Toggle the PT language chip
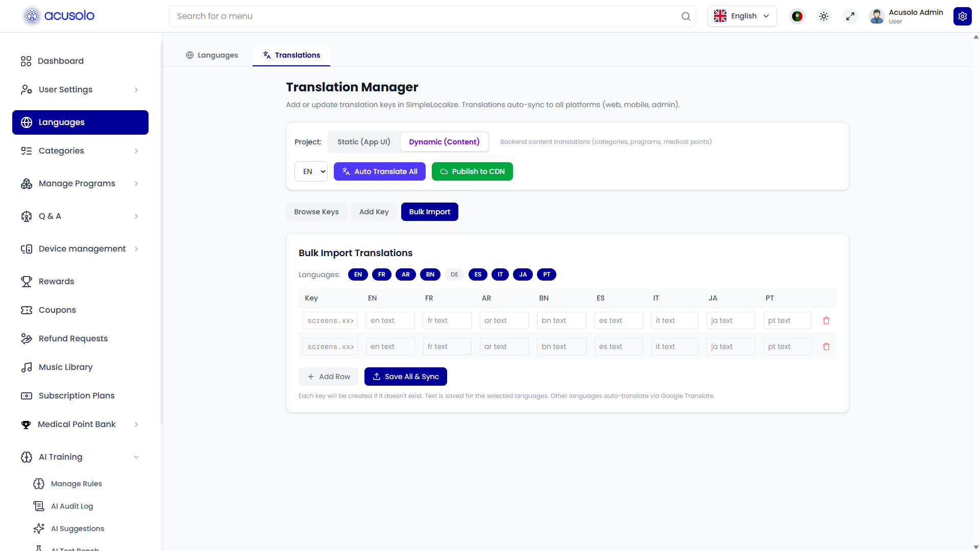980x551 pixels. (x=547, y=274)
